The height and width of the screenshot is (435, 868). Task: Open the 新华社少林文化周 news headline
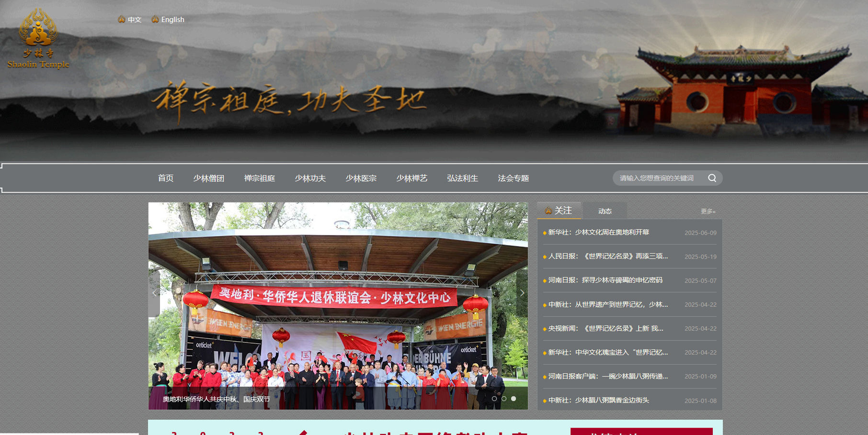[x=597, y=233]
